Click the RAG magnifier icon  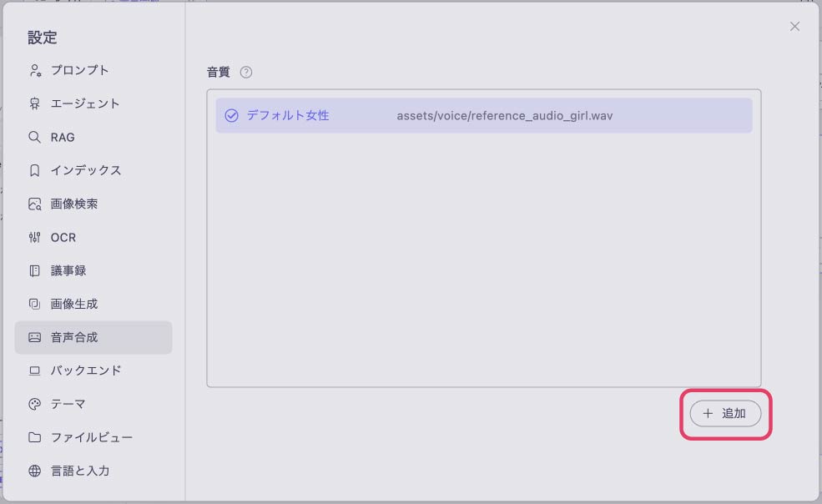34,138
